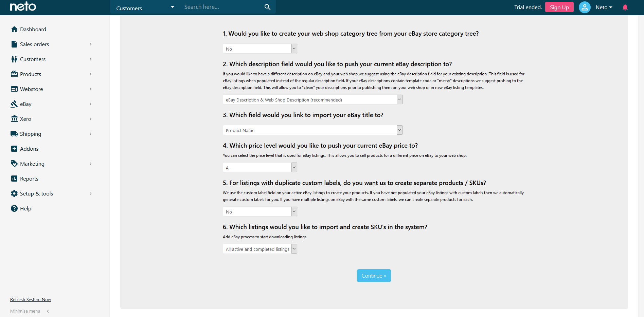
Task: Open the Reports menu item
Action: pos(52,179)
